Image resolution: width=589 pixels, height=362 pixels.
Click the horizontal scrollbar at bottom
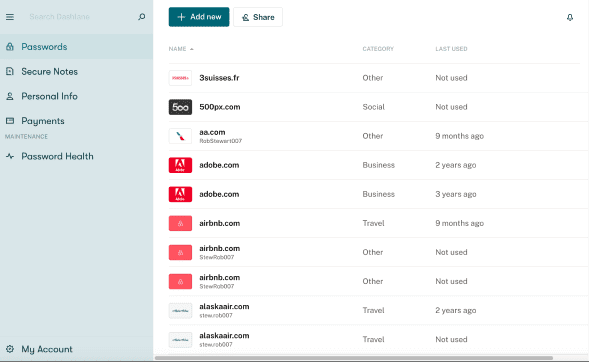[354, 358]
